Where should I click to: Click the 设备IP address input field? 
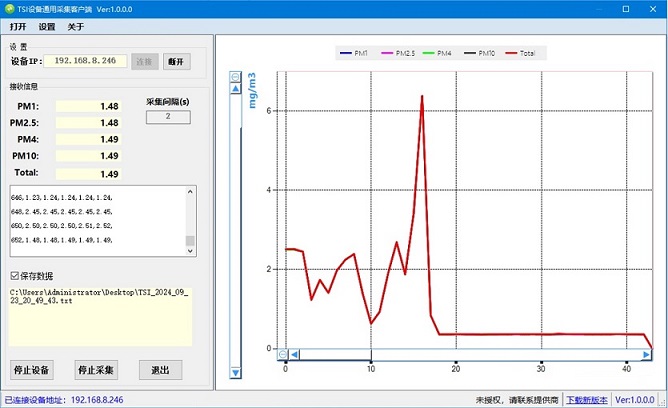pos(85,61)
